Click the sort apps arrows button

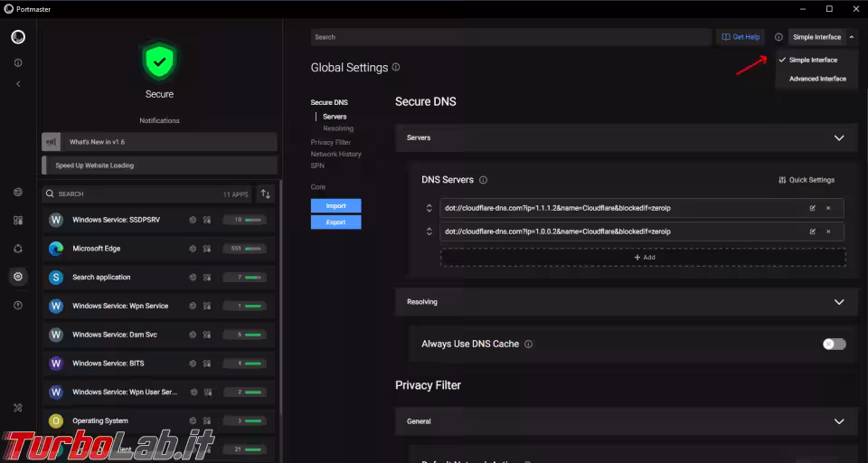[x=266, y=194]
